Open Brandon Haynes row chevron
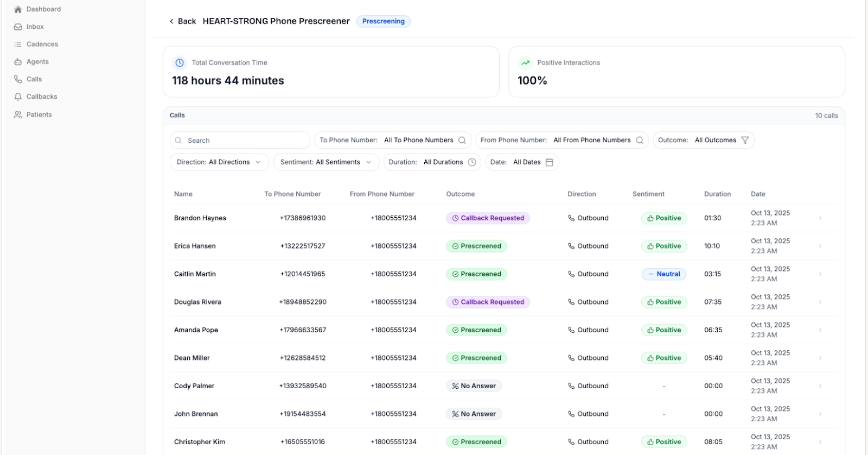This screenshot has width=868, height=455. pyautogui.click(x=820, y=218)
